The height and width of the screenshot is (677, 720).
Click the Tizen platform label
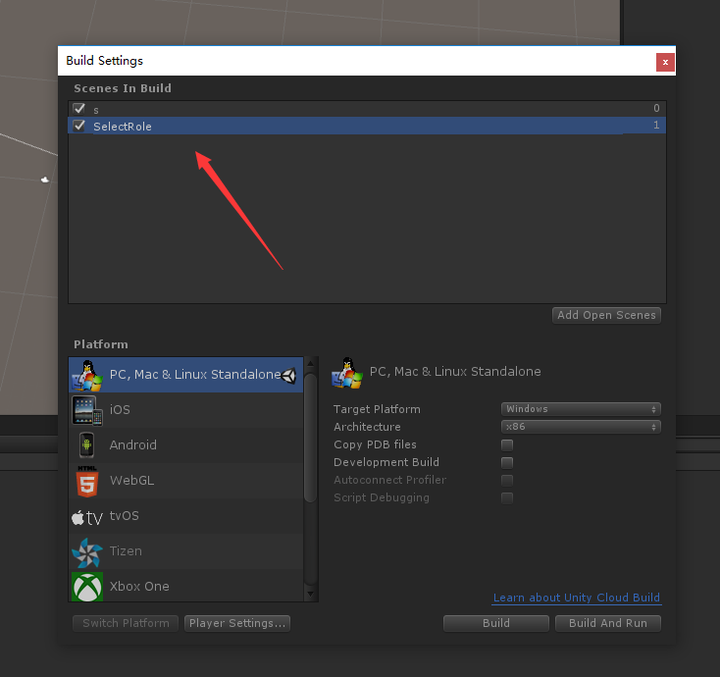click(126, 551)
